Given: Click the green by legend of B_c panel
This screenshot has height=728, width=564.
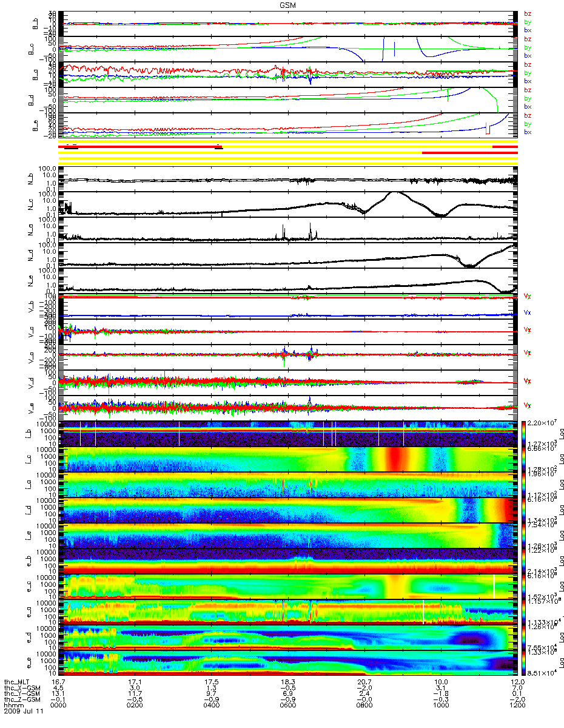Looking at the screenshot, I should pos(528,47).
